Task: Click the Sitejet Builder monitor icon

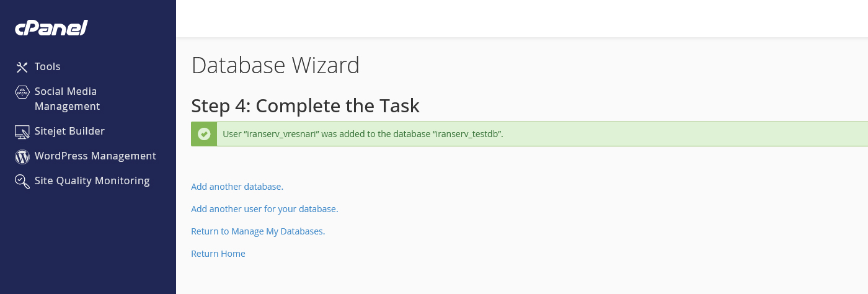Action: [x=22, y=131]
